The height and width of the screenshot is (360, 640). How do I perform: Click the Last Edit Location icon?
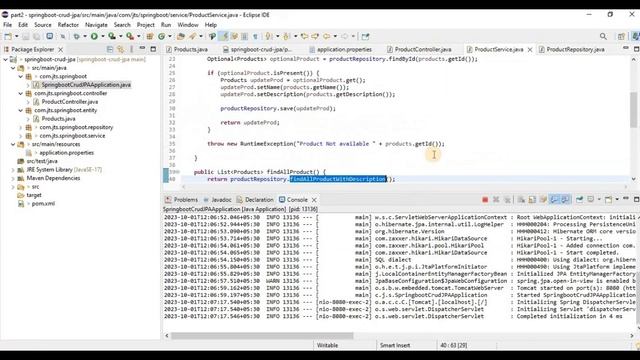(304, 36)
